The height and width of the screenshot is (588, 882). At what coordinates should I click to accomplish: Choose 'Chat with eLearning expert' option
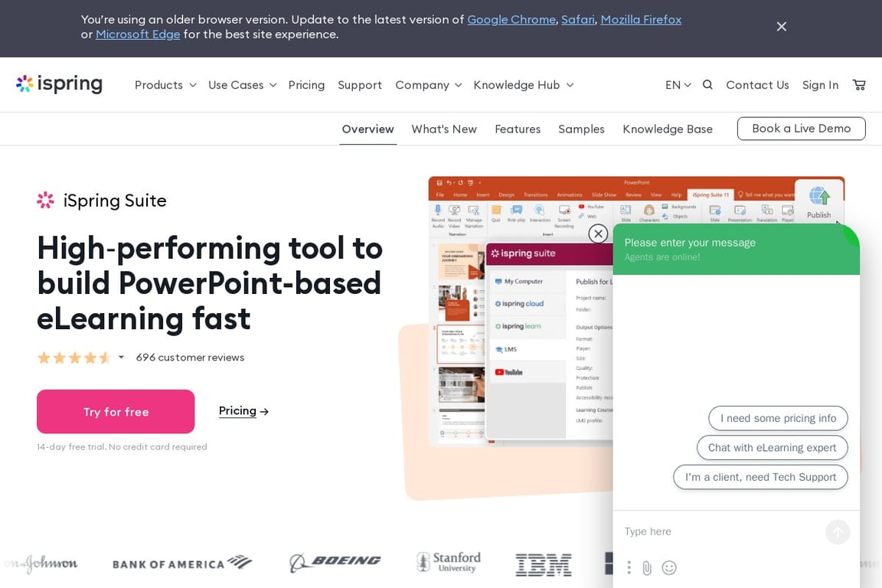point(772,447)
